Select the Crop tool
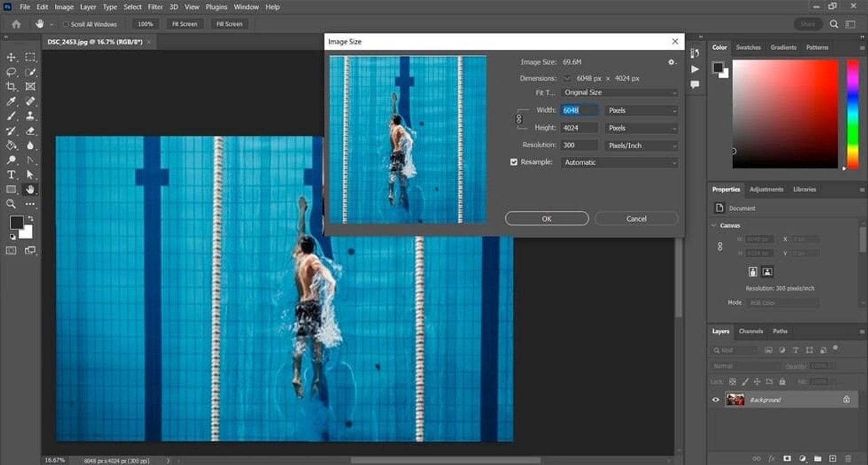Image resolution: width=868 pixels, height=465 pixels. point(11,86)
